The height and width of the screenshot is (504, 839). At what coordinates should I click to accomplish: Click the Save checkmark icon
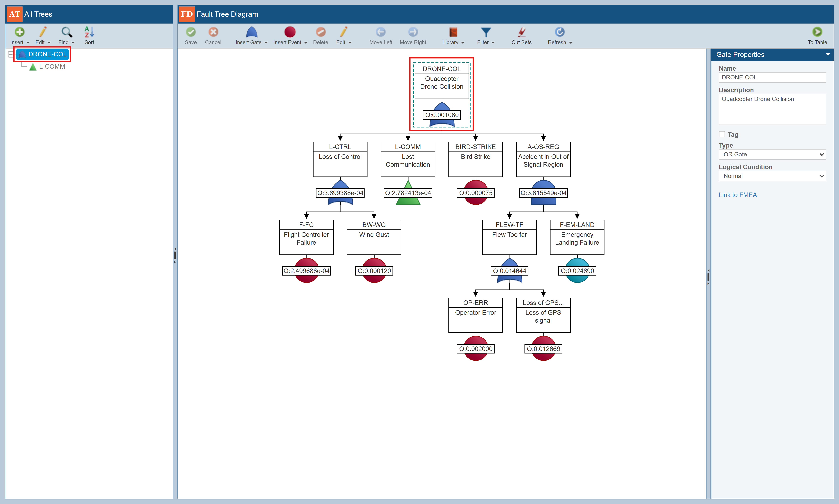[191, 32]
